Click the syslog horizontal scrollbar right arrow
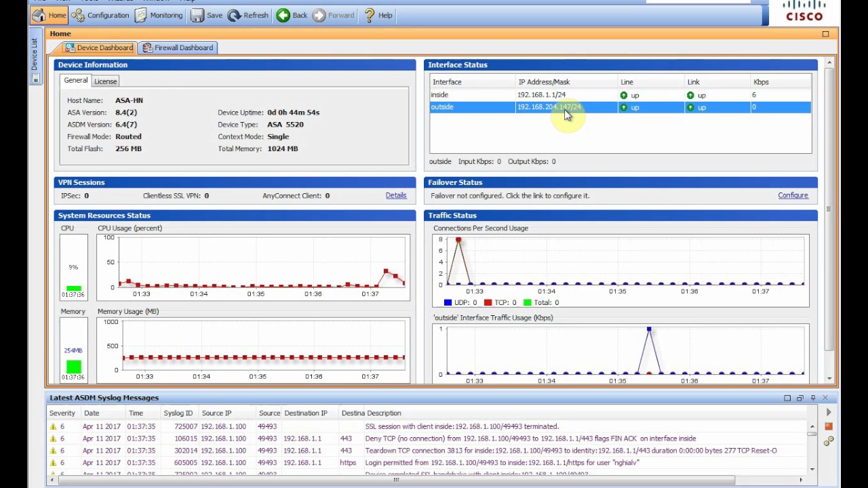Viewport: 868px width, 488px height. pyautogui.click(x=800, y=480)
